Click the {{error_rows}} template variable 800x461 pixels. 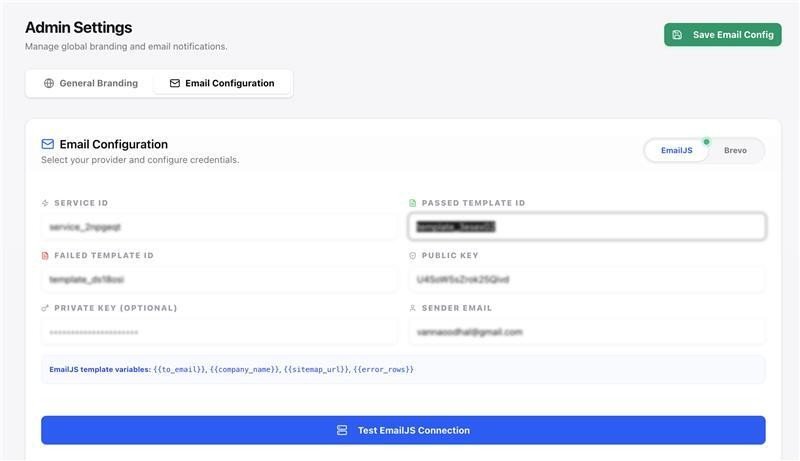[383, 369]
